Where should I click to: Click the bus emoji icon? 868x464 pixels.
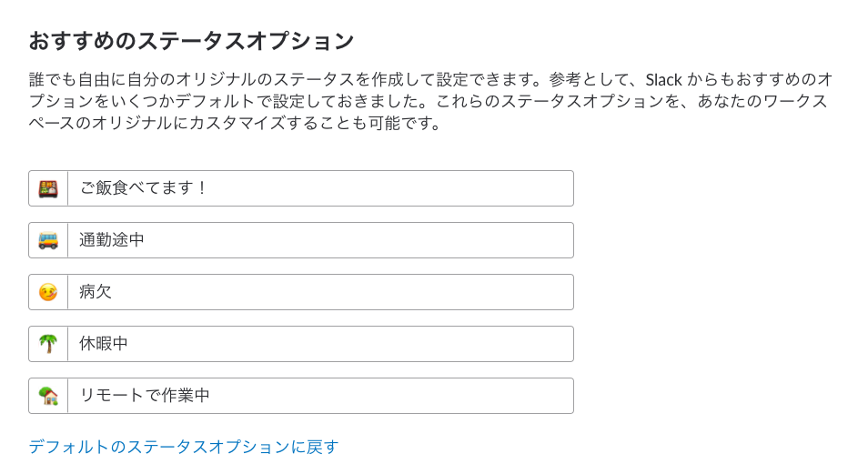(x=48, y=240)
